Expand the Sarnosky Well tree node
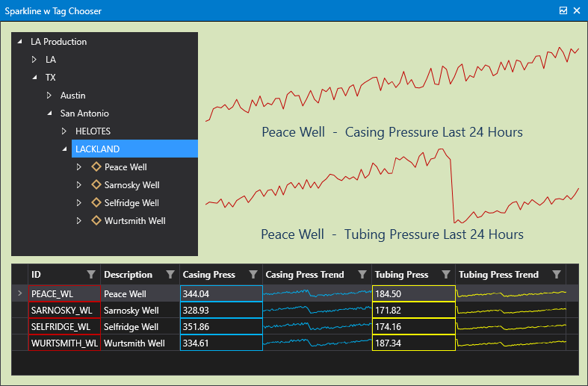588x386 pixels. [x=78, y=184]
